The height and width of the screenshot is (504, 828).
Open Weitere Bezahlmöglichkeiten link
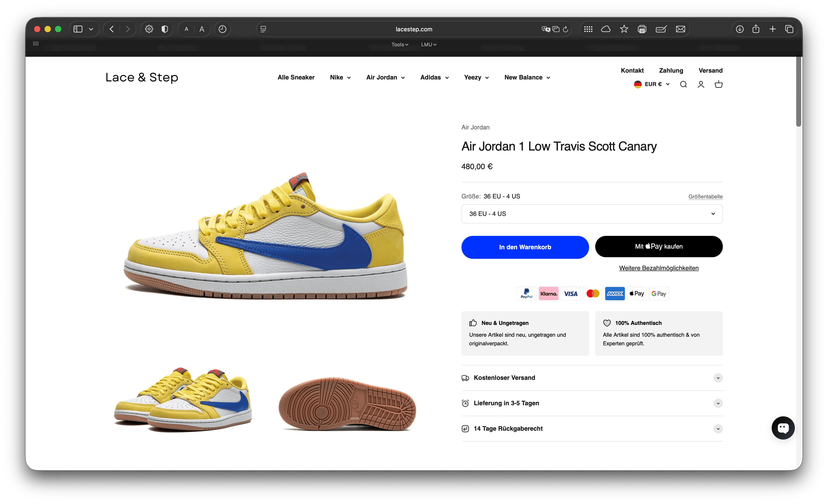659,268
